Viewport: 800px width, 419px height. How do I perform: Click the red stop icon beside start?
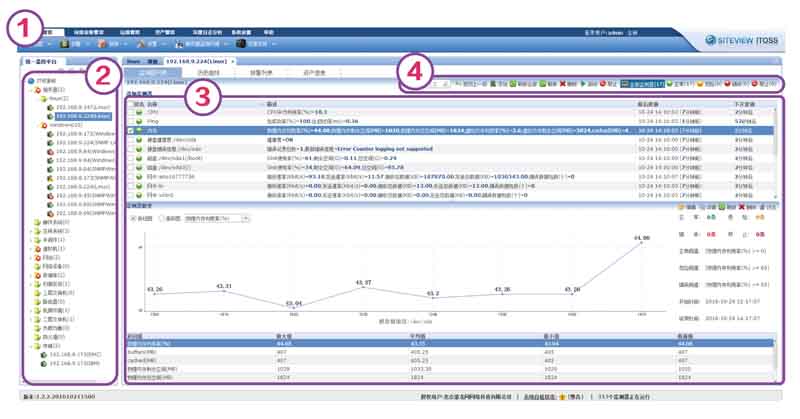point(603,85)
